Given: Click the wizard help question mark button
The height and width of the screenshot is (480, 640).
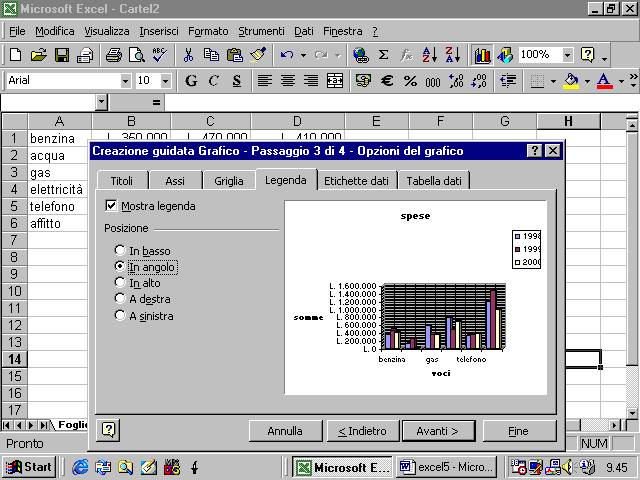Looking at the screenshot, I should point(108,430).
